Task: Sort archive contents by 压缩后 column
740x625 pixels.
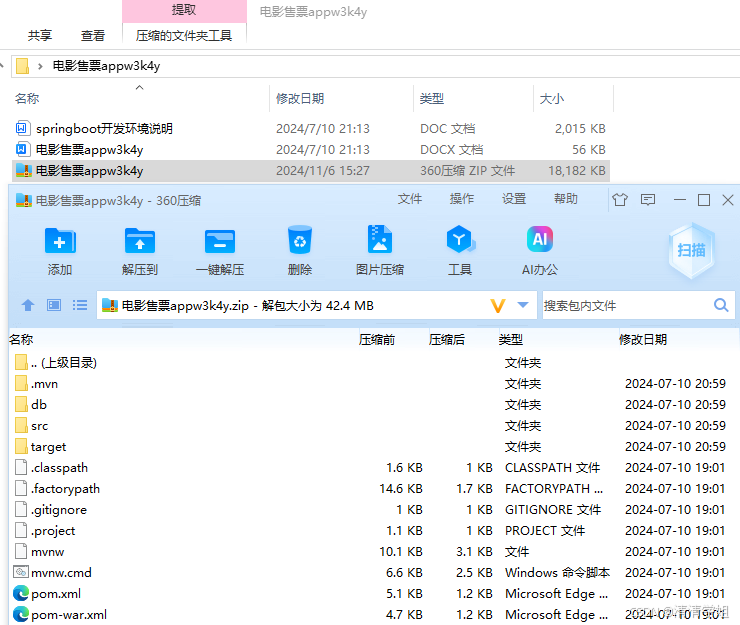Action: pyautogui.click(x=446, y=339)
